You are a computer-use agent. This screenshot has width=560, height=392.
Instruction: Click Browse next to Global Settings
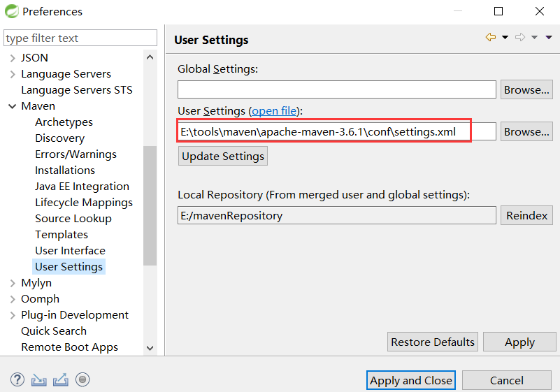click(x=526, y=89)
